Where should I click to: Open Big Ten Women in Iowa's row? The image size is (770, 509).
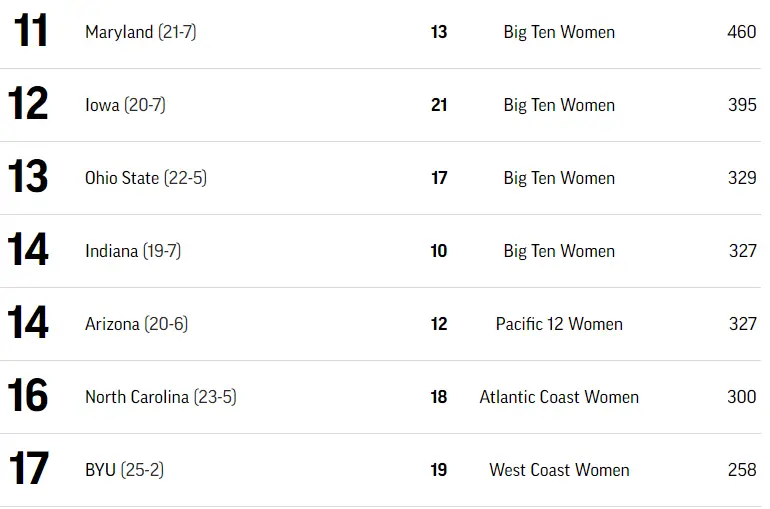tap(559, 105)
